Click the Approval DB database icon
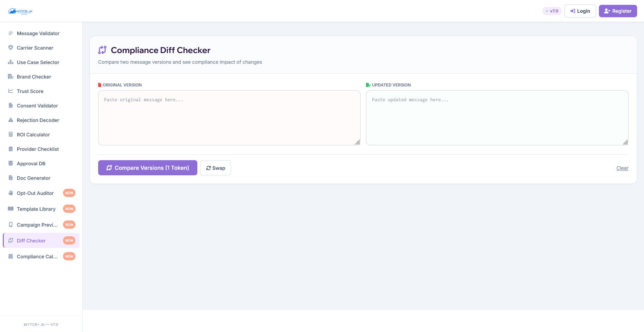The height and width of the screenshot is (332, 644). (x=11, y=163)
